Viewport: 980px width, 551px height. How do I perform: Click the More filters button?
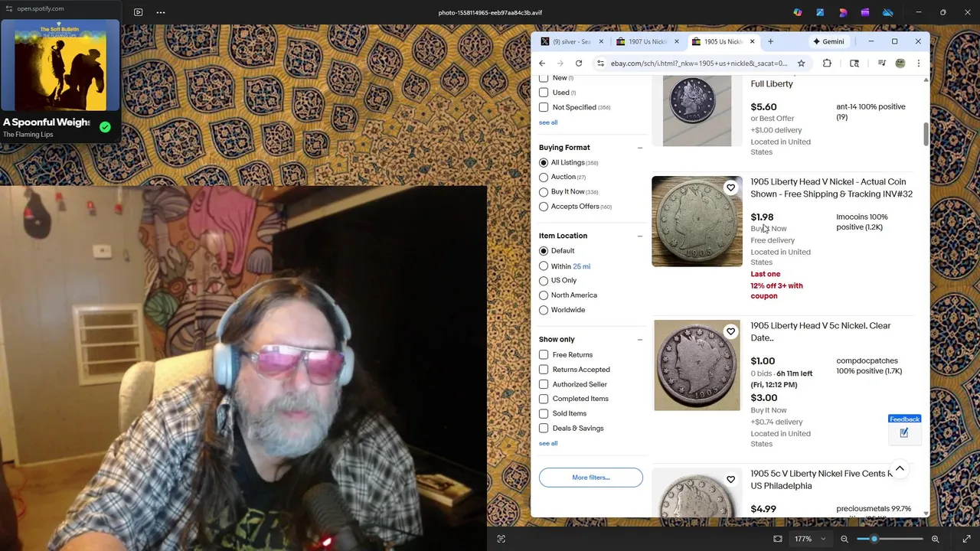[591, 478]
